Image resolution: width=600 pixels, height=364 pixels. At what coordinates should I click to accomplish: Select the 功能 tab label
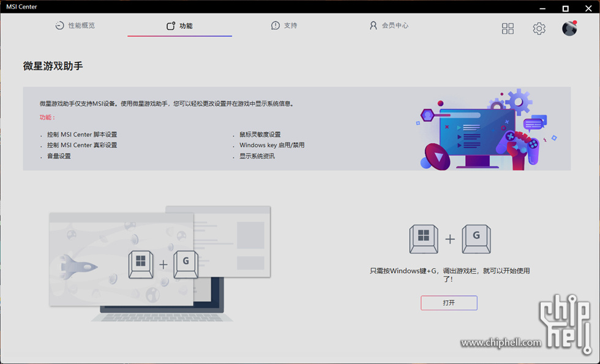186,26
